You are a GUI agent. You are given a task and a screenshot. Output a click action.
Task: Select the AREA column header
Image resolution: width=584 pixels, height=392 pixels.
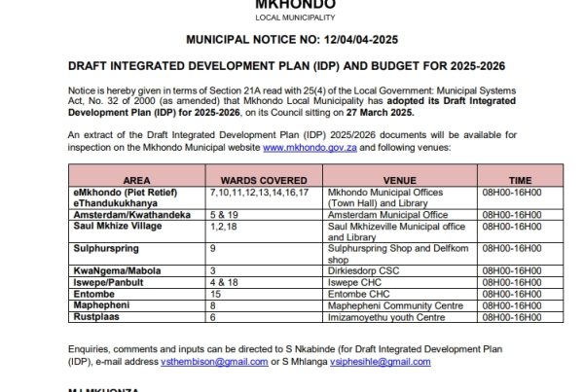pos(136,175)
